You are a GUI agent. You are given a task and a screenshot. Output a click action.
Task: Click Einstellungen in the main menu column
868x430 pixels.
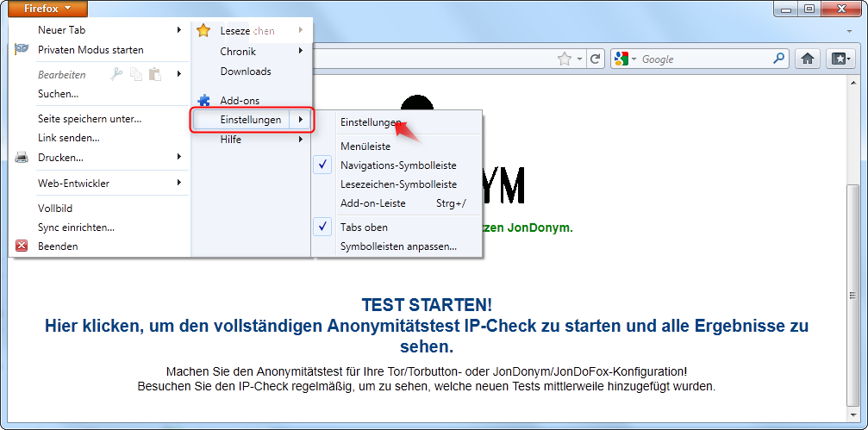(x=251, y=120)
